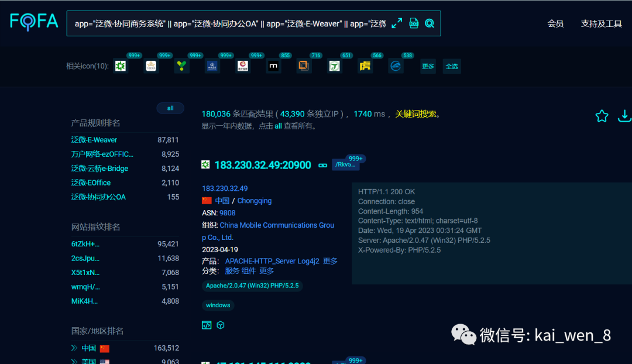Select the count 87,811 beside 泛微-E-Weaver
This screenshot has height=364, width=632.
[x=168, y=140]
